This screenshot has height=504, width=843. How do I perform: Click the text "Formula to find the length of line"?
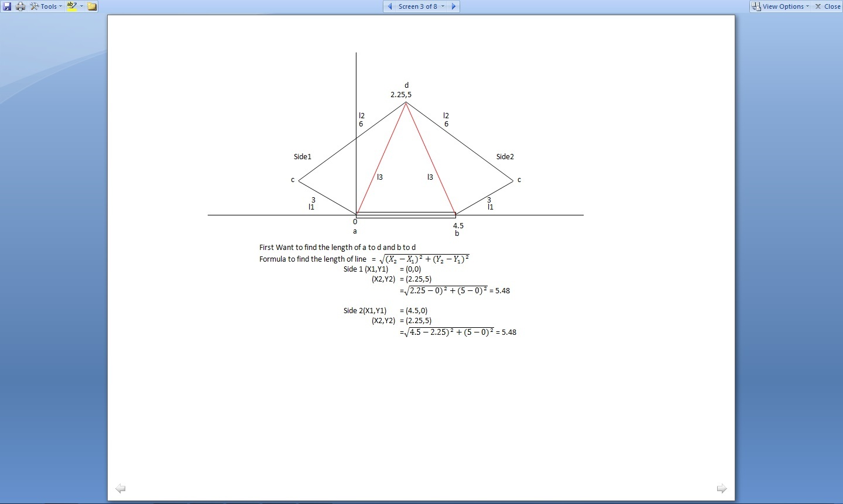click(313, 259)
